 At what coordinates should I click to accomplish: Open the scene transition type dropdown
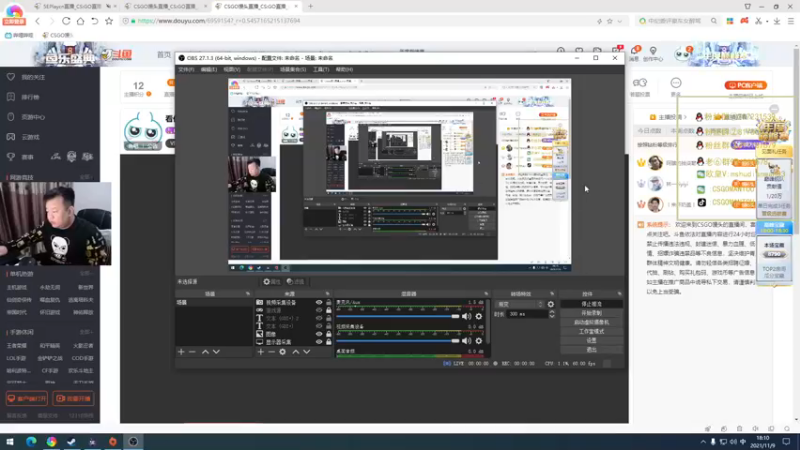(520, 304)
